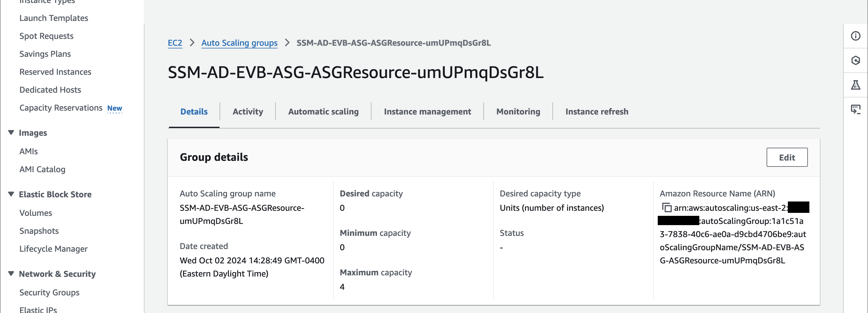Image resolution: width=868 pixels, height=313 pixels.
Task: Open the Monitoring tab
Action: click(x=518, y=112)
